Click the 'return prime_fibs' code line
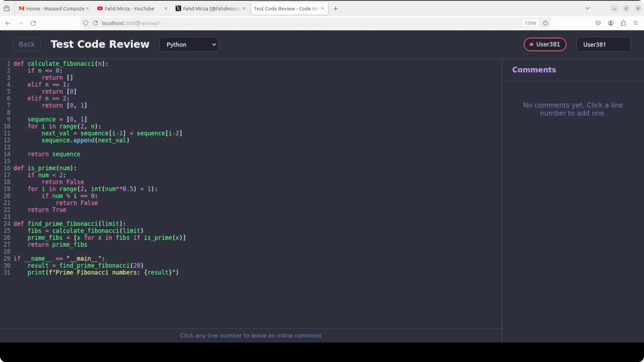This screenshot has height=362, width=644. [57, 245]
